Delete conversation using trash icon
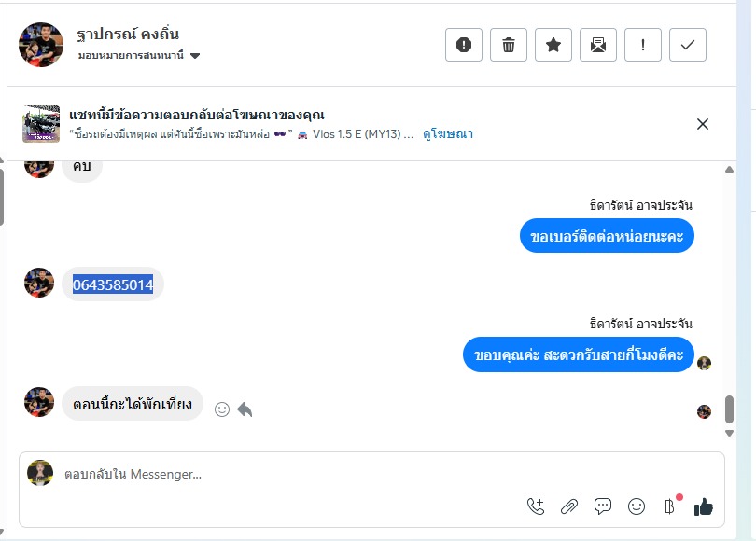This screenshot has width=756, height=541. click(509, 45)
